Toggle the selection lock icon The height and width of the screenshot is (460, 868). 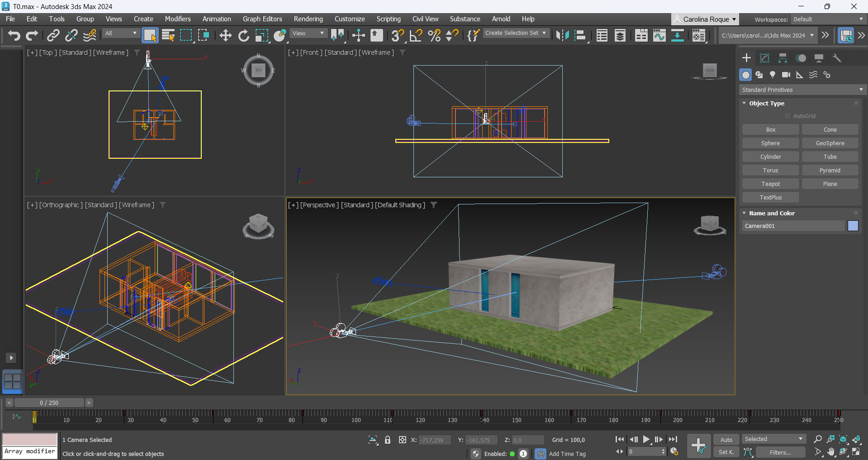(388, 440)
